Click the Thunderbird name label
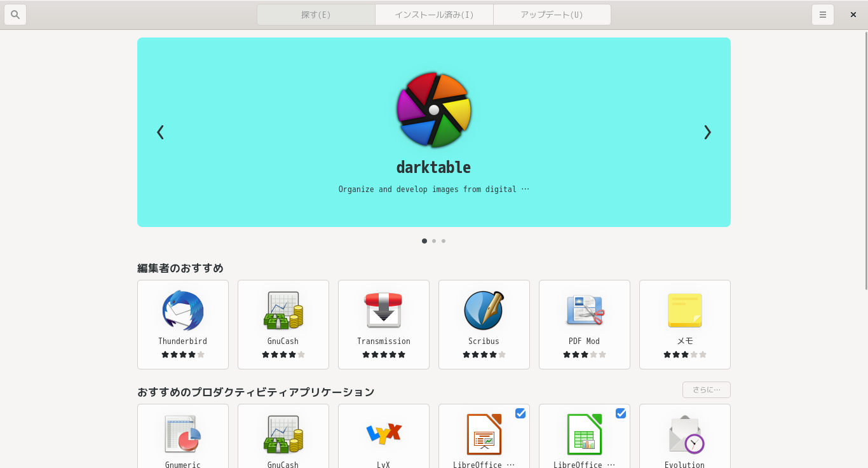Image resolution: width=868 pixels, height=468 pixels. tap(183, 341)
